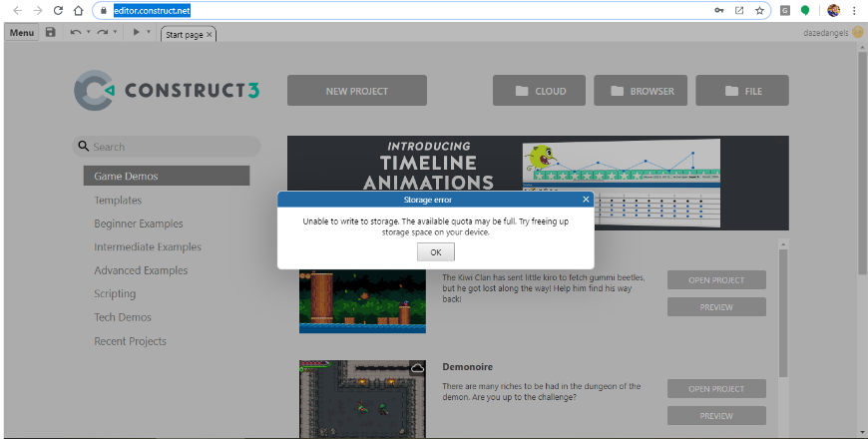Click the Search examples field

click(166, 147)
